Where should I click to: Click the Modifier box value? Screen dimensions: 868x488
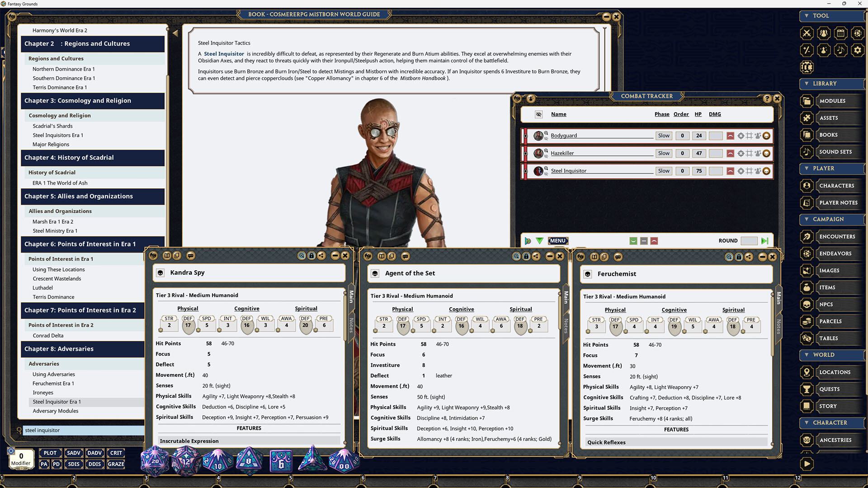tap(21, 456)
